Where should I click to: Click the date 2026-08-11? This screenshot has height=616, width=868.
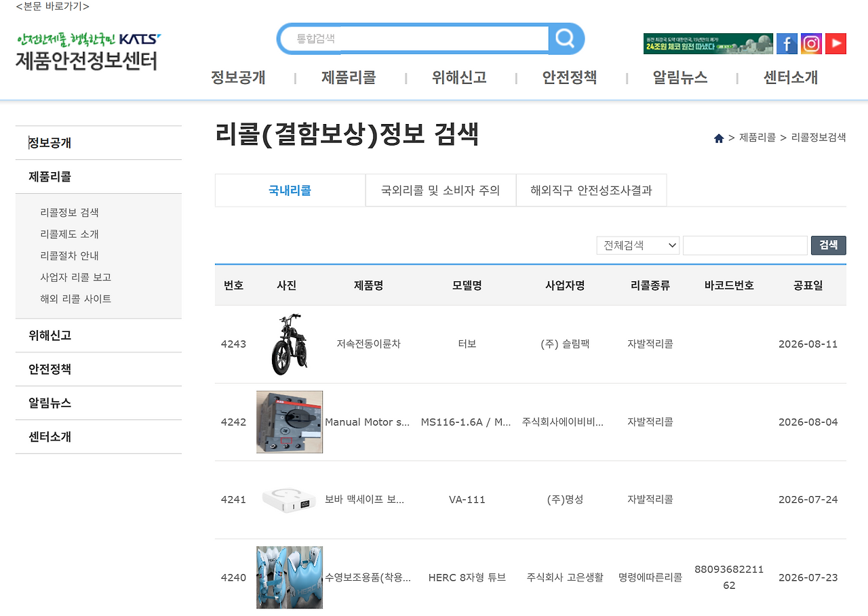coord(808,344)
